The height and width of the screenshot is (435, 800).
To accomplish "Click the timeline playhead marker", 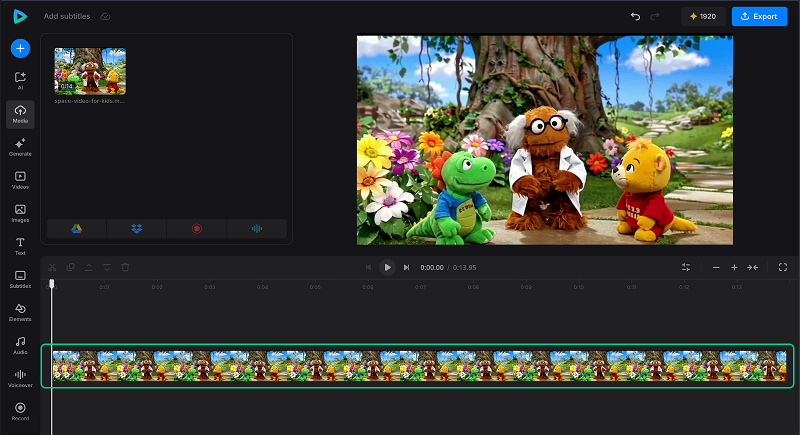I will (52, 283).
